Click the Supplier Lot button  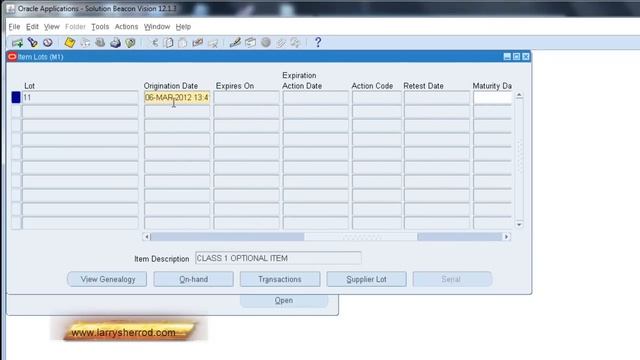367,279
